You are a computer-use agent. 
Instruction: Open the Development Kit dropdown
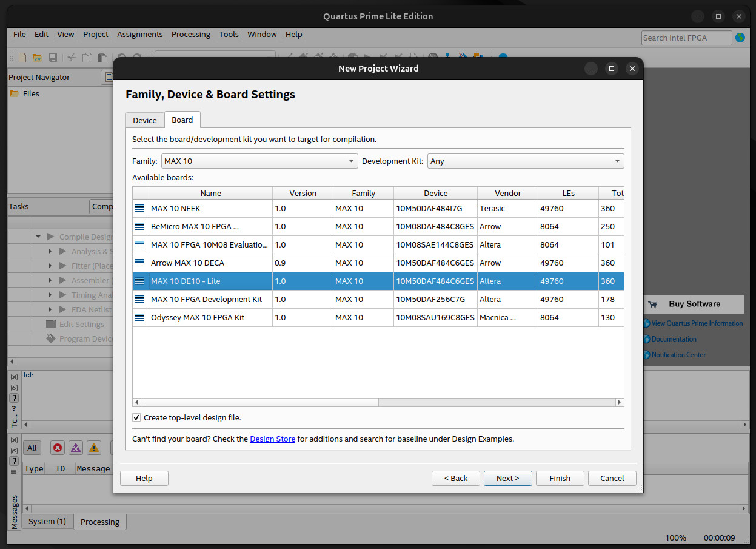point(526,161)
